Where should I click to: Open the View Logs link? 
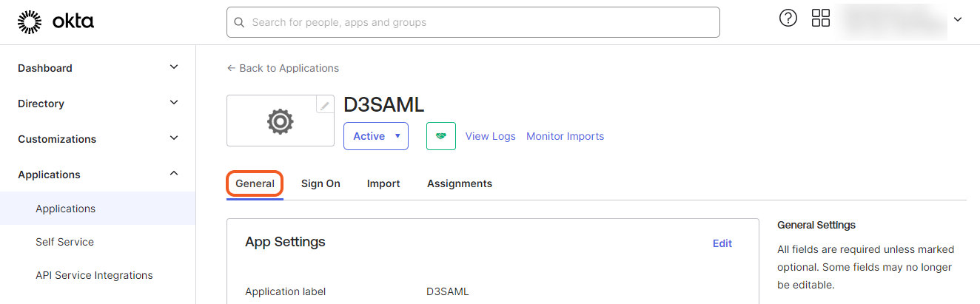(490, 136)
